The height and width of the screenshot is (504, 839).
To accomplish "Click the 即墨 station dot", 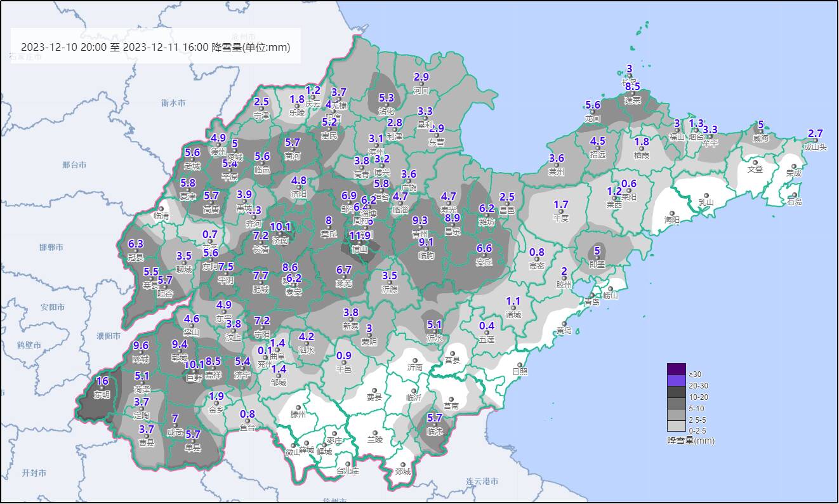I will point(597,257).
